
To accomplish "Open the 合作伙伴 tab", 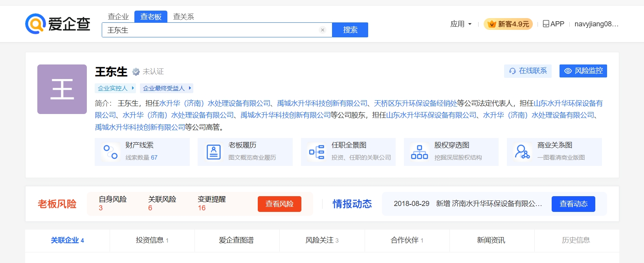I will tap(407, 240).
